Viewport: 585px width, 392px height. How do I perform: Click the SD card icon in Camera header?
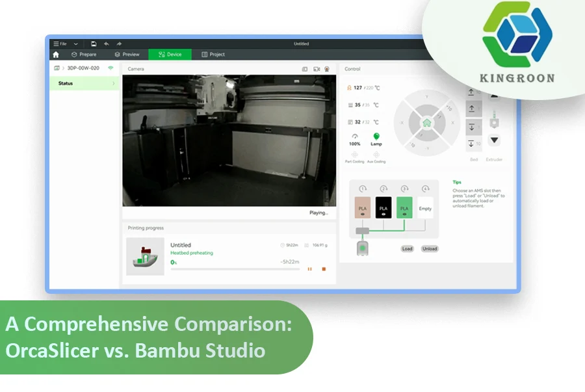pos(305,69)
